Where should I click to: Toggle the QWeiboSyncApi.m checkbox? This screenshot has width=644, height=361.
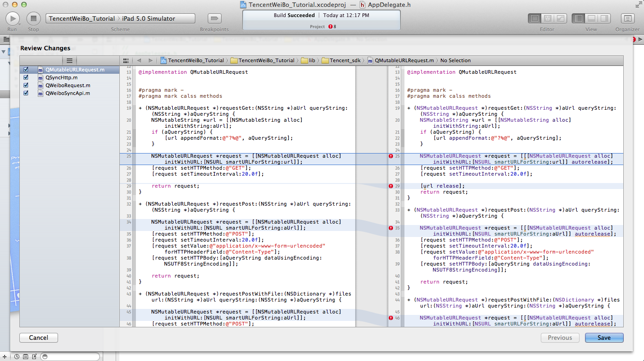pyautogui.click(x=26, y=93)
